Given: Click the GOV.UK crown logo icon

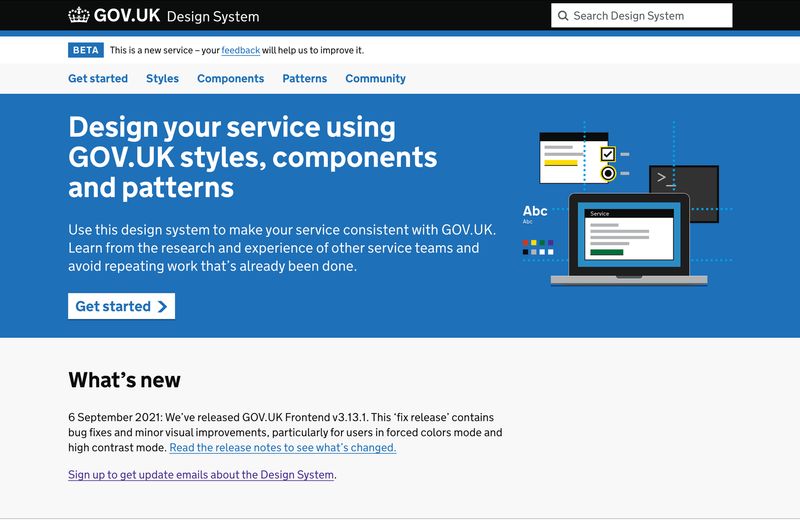Looking at the screenshot, I should [x=79, y=15].
